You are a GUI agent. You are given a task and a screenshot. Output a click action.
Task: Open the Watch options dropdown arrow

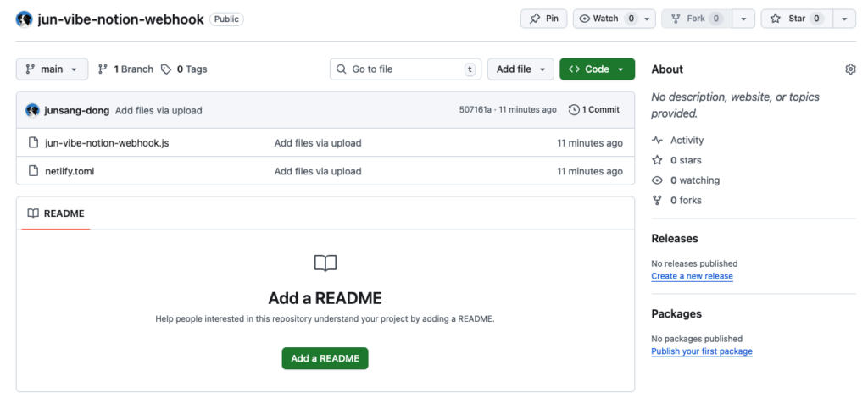(647, 19)
